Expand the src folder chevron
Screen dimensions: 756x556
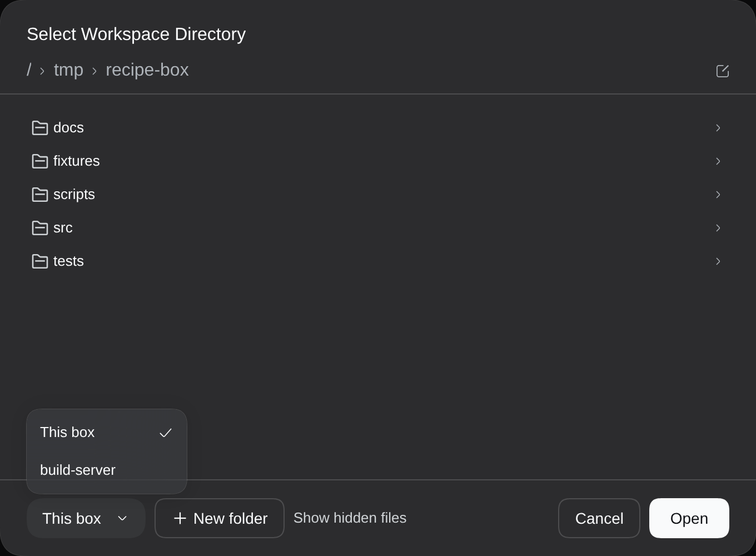coord(718,228)
